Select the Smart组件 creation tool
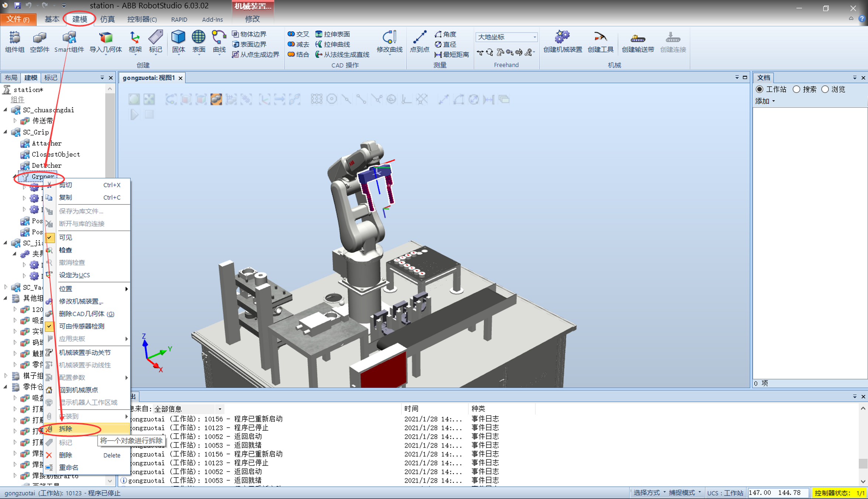Image resolution: width=868 pixels, height=499 pixels. (69, 41)
